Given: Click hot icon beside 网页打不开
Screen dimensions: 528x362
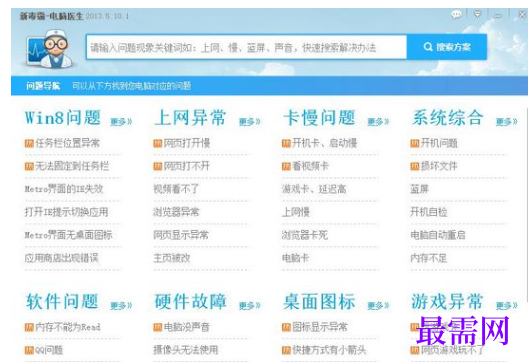Looking at the screenshot, I should pos(158,166).
